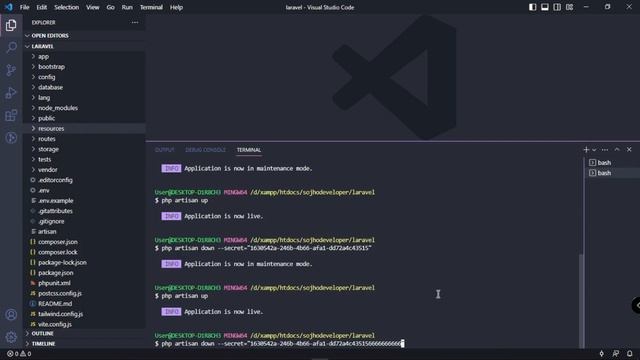Open terminal panel more actions ellipsis
Image resolution: width=640 pixels, height=360 pixels.
605,150
